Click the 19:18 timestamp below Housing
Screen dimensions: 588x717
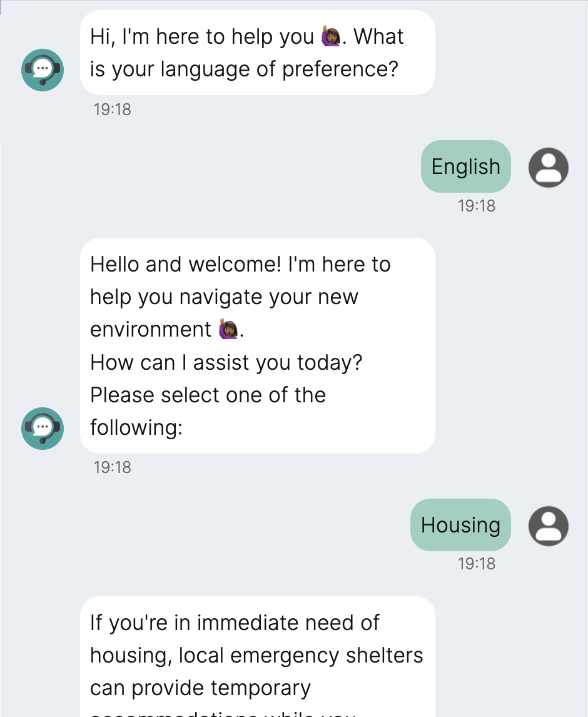pyautogui.click(x=476, y=564)
